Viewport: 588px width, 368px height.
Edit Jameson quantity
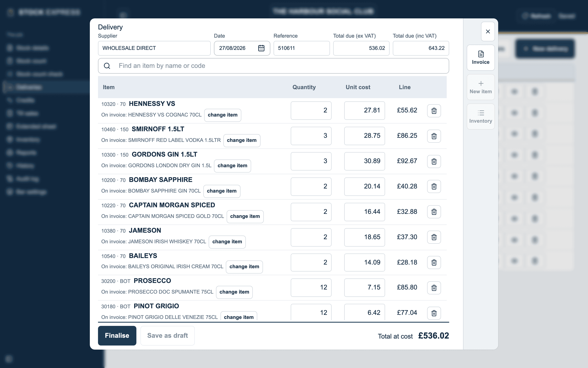click(311, 237)
